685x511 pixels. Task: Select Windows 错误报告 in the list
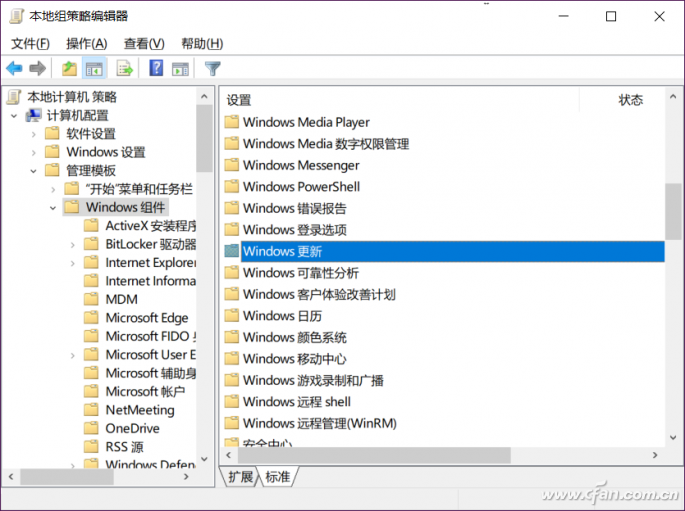(294, 208)
